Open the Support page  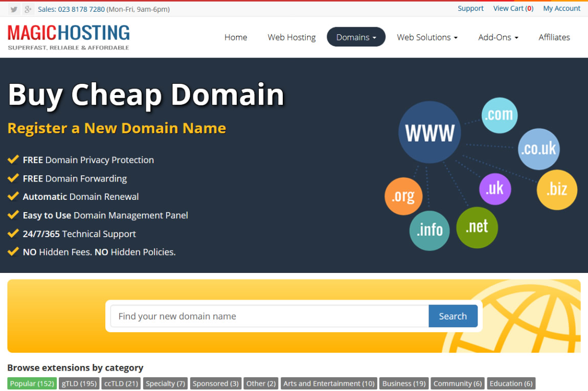pyautogui.click(x=470, y=8)
